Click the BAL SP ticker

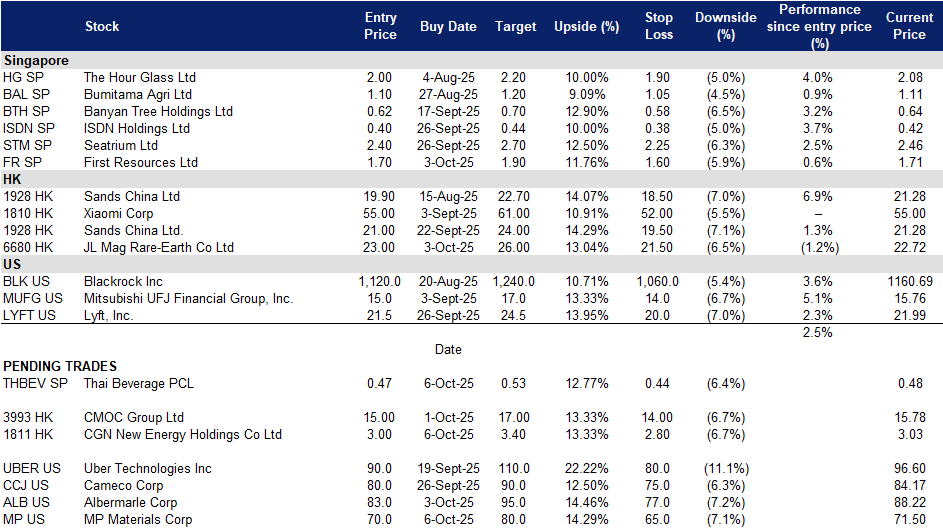(x=26, y=94)
